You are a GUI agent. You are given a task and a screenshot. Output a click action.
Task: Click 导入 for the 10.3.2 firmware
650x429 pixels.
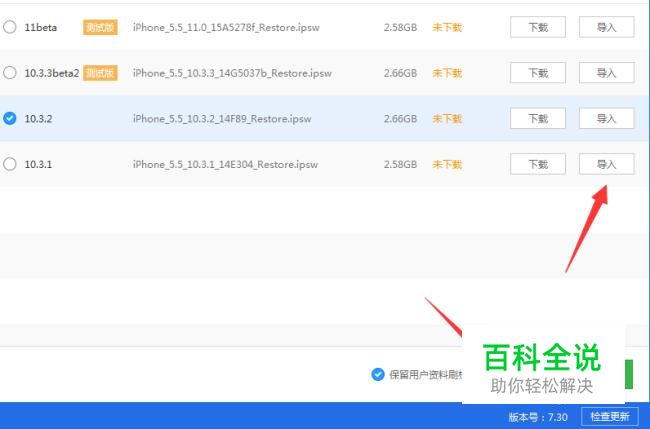pyautogui.click(x=606, y=118)
